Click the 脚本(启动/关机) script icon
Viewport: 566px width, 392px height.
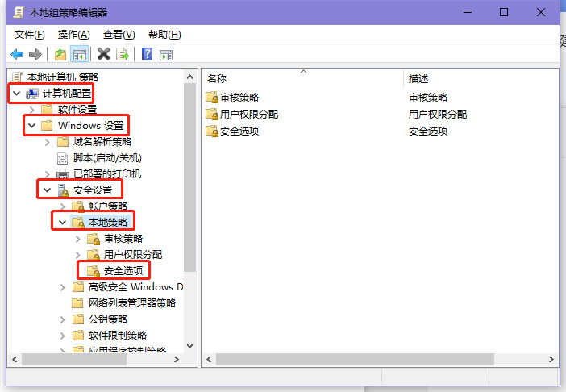click(x=62, y=158)
